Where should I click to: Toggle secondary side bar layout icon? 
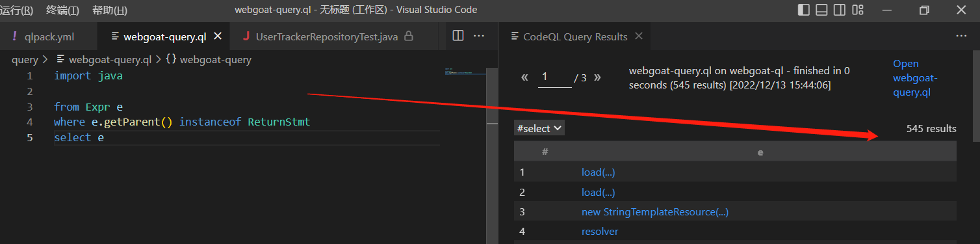coord(840,10)
